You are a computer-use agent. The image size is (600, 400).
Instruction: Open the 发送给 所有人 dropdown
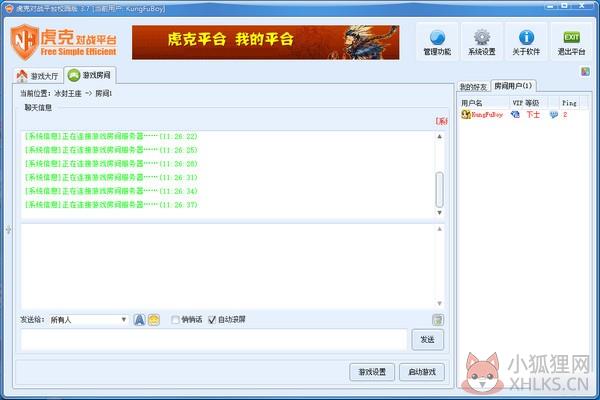tap(88, 320)
